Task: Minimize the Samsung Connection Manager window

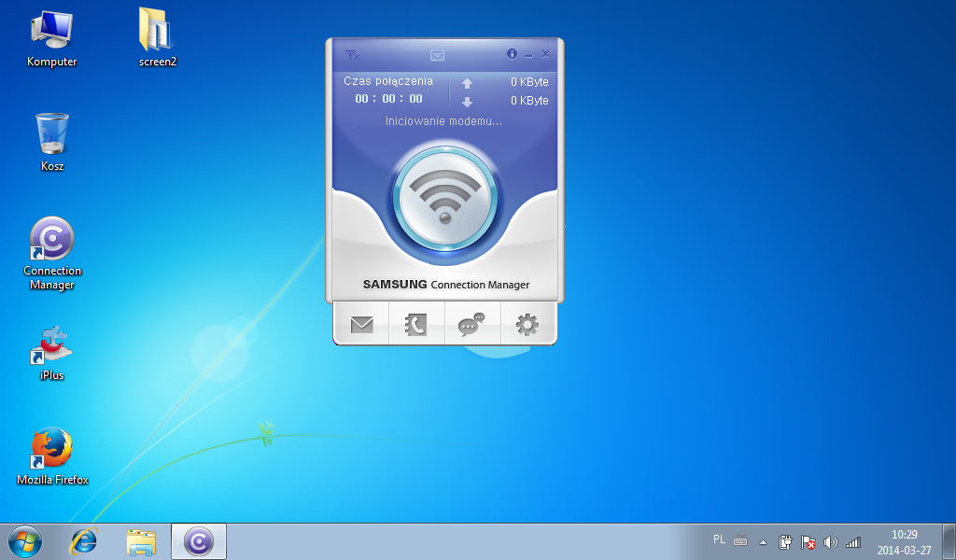Action: tap(529, 55)
